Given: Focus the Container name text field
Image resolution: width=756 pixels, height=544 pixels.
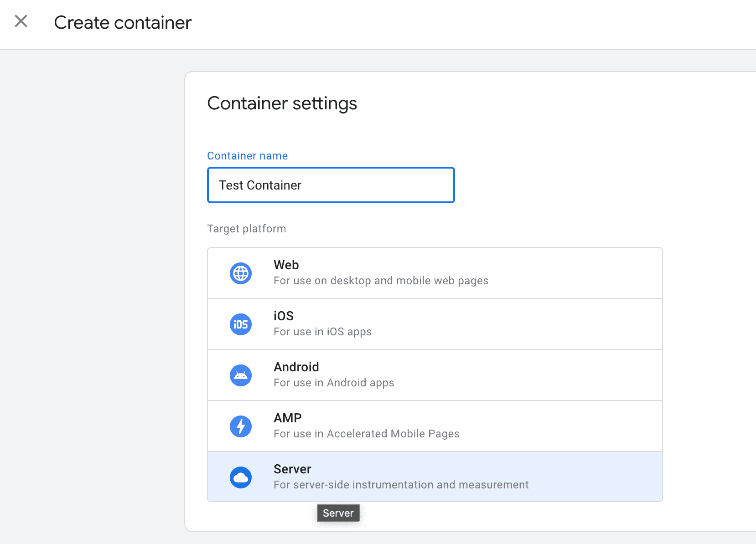Looking at the screenshot, I should [x=331, y=185].
